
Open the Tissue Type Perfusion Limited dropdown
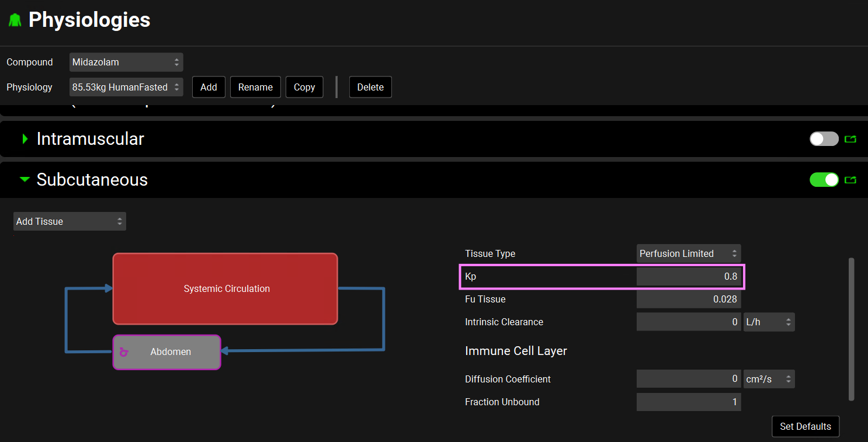tap(688, 254)
